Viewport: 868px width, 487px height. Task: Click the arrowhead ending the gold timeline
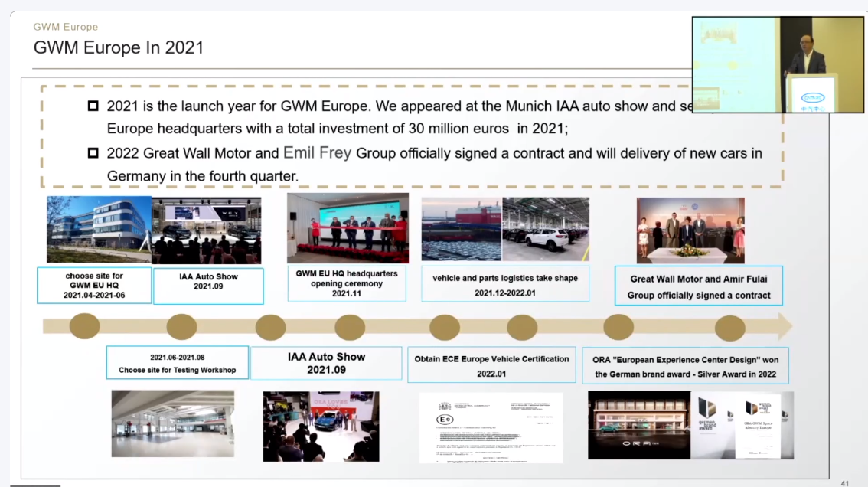[785, 326]
